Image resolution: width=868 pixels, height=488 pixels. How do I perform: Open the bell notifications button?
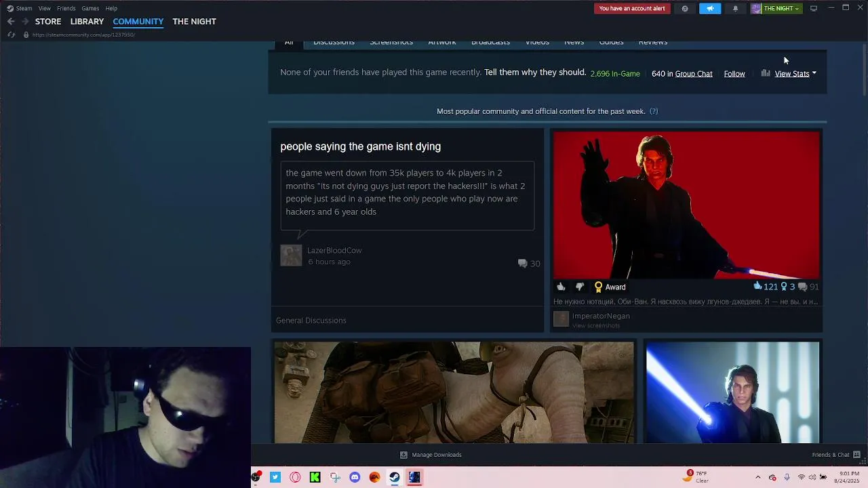coord(735,8)
